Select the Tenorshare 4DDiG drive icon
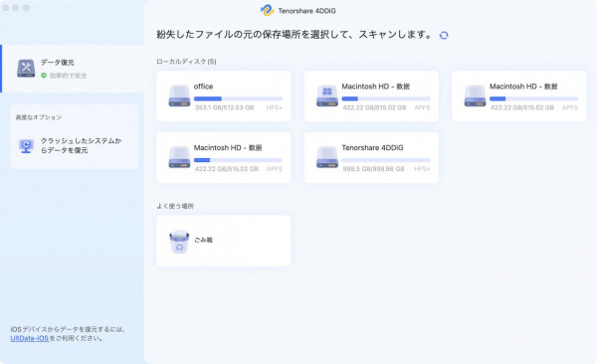The image size is (597, 364). 327,157
